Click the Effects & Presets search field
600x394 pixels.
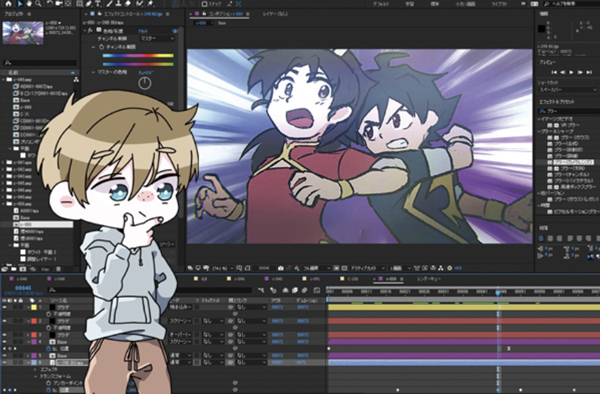point(569,111)
